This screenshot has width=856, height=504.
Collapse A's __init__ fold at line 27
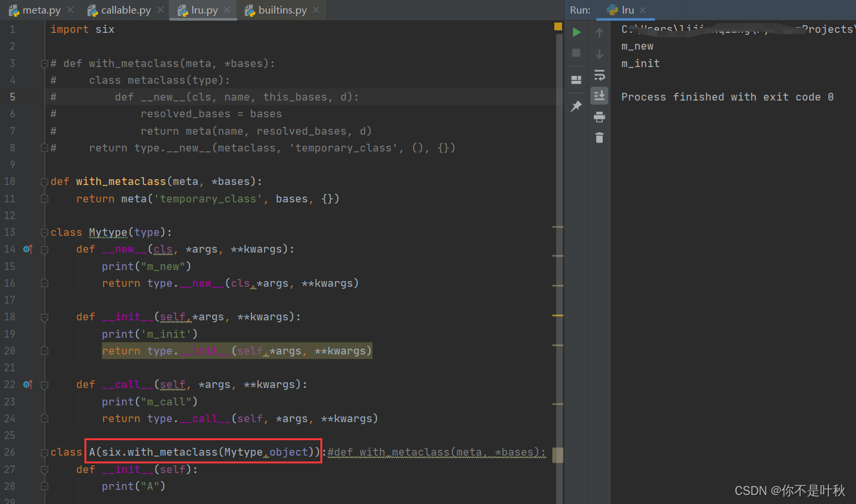tap(44, 469)
